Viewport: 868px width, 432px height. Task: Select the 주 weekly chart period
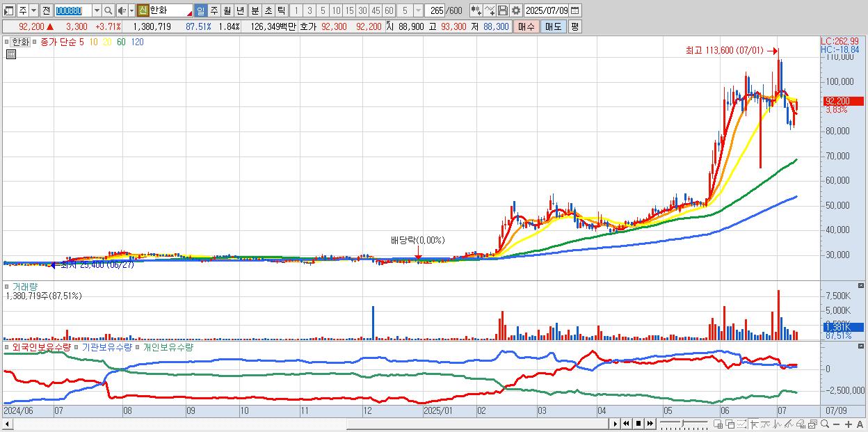(214, 11)
